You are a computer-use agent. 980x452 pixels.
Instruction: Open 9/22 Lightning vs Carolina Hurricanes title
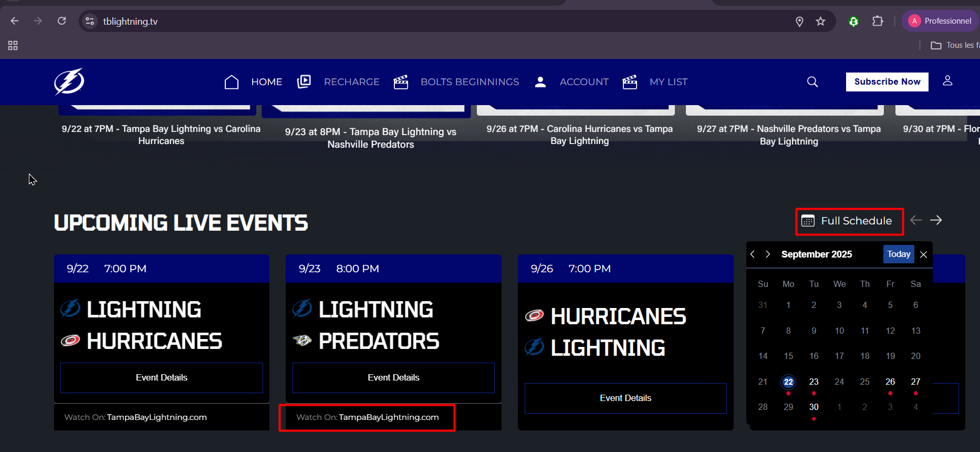click(x=161, y=135)
